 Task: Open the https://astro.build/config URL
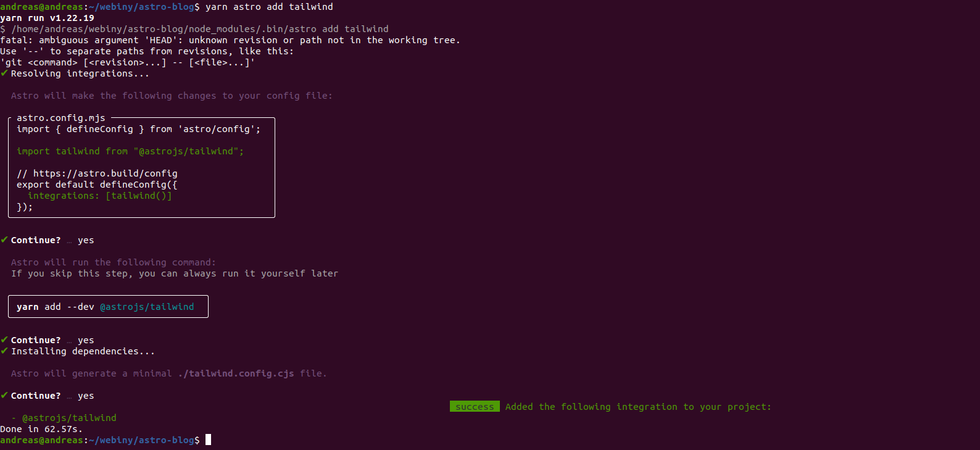click(x=106, y=173)
